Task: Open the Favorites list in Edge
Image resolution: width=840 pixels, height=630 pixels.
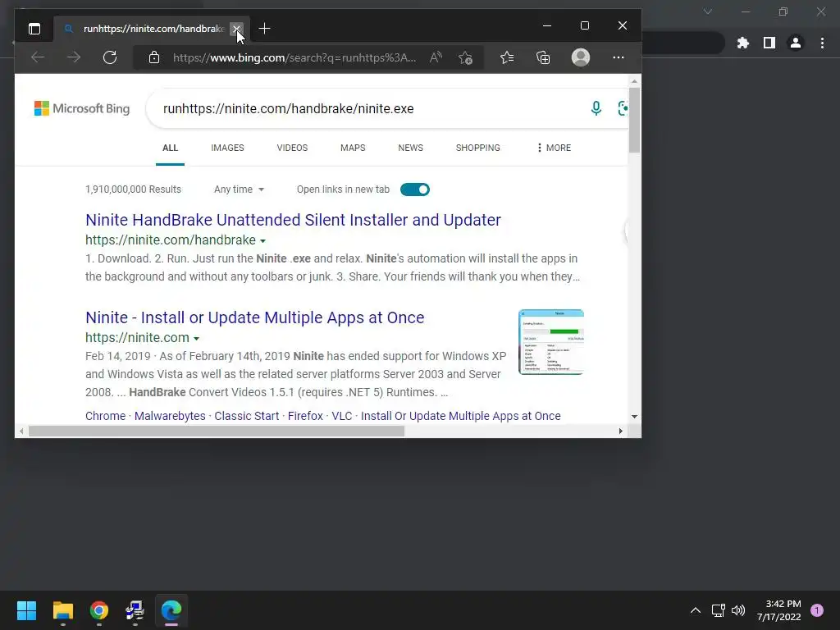Action: coord(507,57)
